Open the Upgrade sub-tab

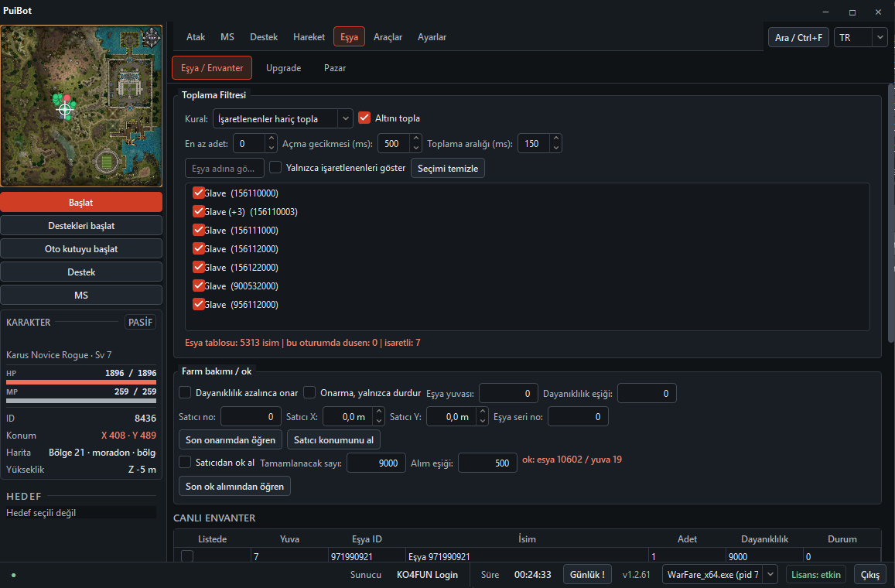pyautogui.click(x=284, y=68)
